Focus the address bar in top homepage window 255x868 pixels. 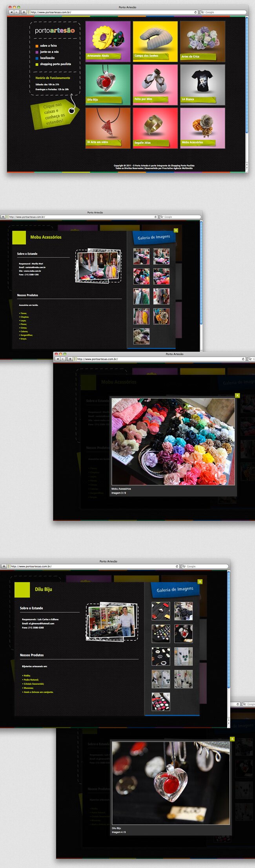pos(112,12)
